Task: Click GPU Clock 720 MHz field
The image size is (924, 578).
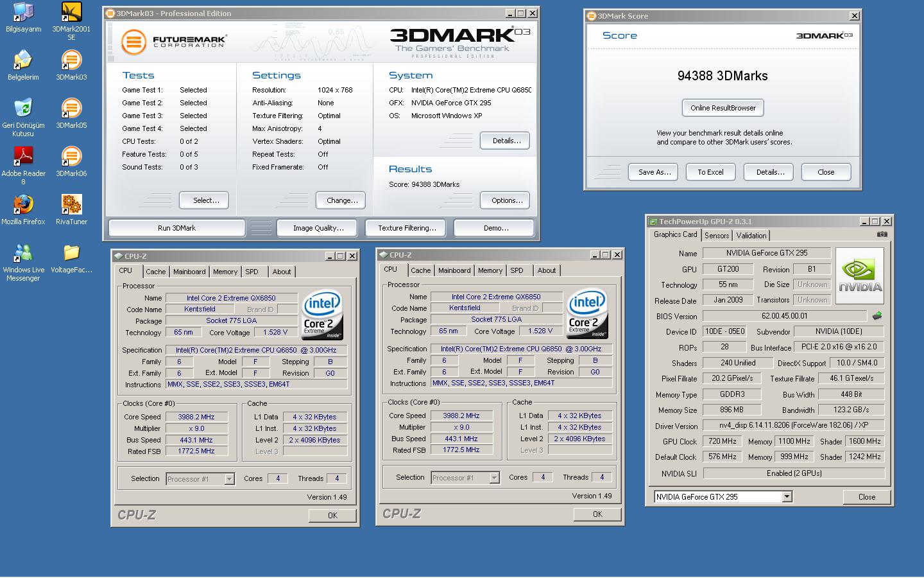Action: 722,441
